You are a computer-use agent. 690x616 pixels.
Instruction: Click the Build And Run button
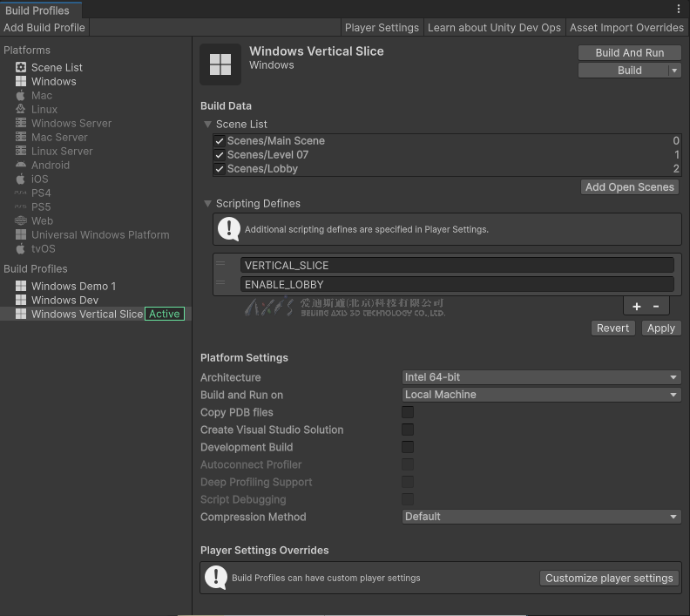point(629,53)
